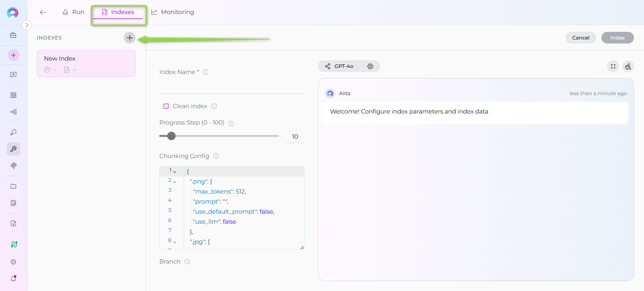Expand the left sidebar with chevron
Image resolution: width=644 pixels, height=291 pixels.
[27, 25]
